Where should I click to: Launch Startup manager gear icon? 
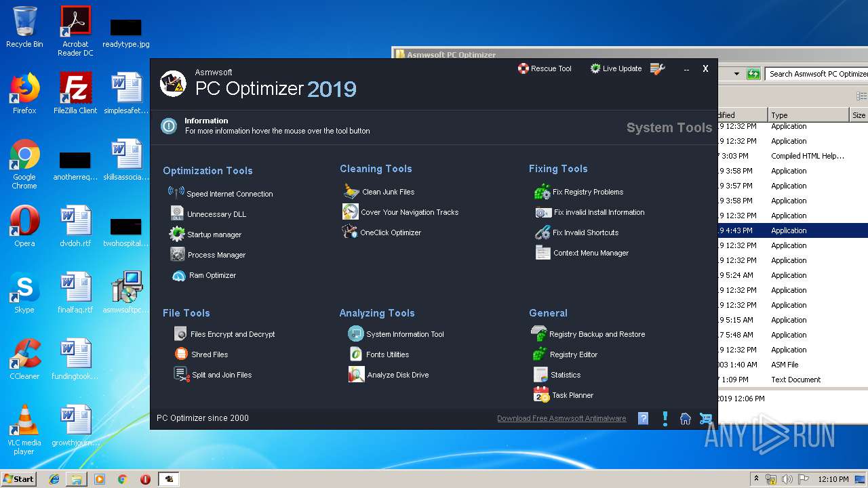click(177, 234)
